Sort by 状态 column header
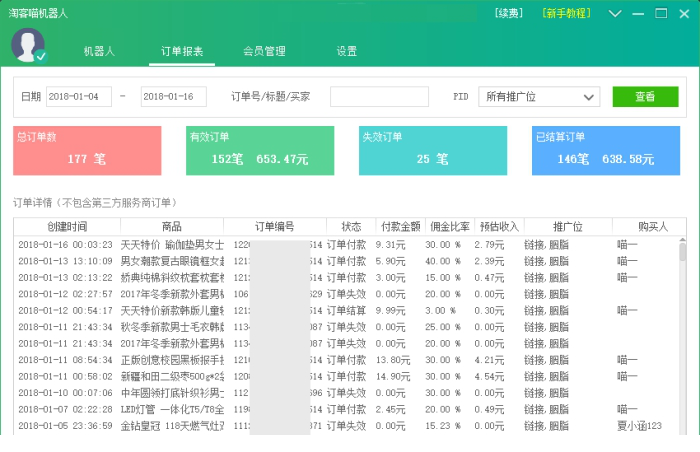 pos(351,227)
